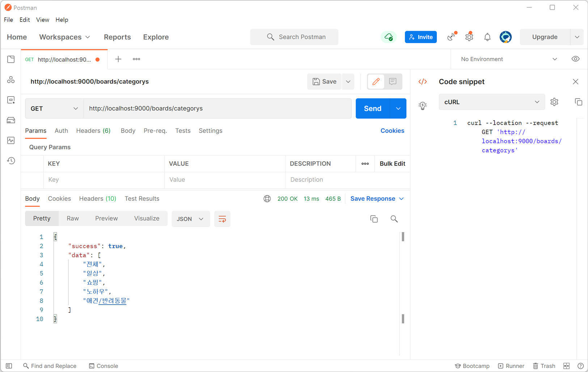The image size is (588, 372).
Task: Open the Cookies link
Action: point(392,131)
